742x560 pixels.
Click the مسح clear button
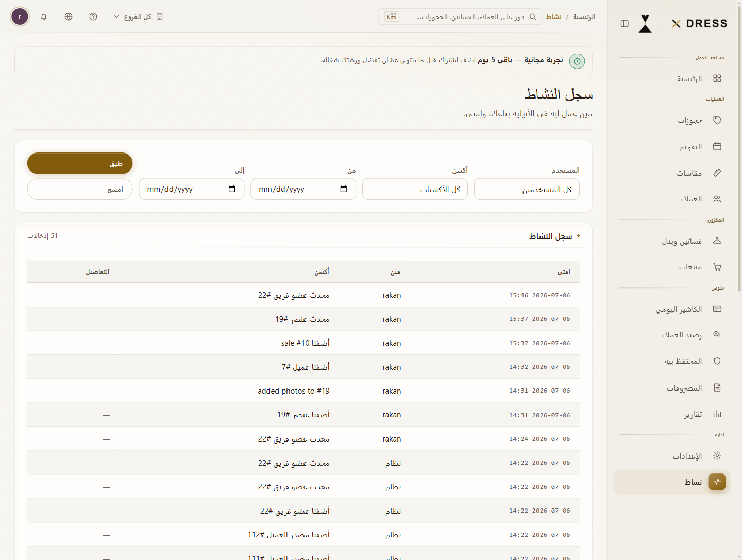[80, 189]
